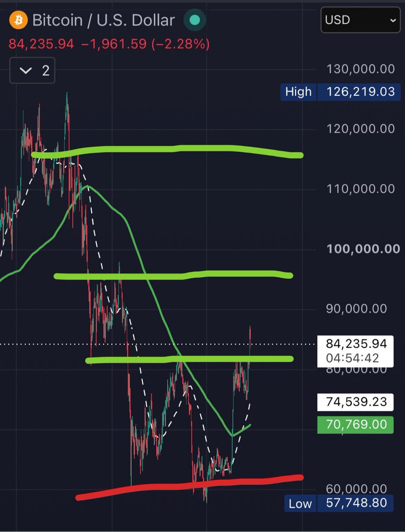Screen dimensions: 405x532
Task: Click the High label tag
Action: [298, 92]
